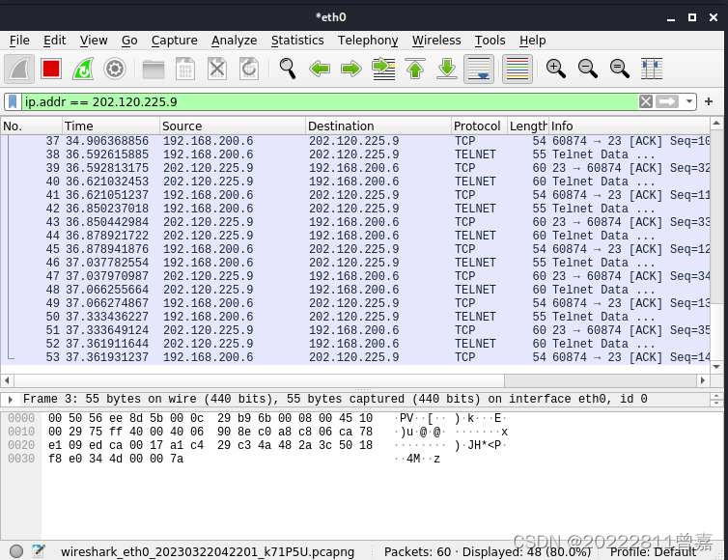Click the Profile: Default status bar entry
Screen dimensions: 728x560
coord(653,551)
